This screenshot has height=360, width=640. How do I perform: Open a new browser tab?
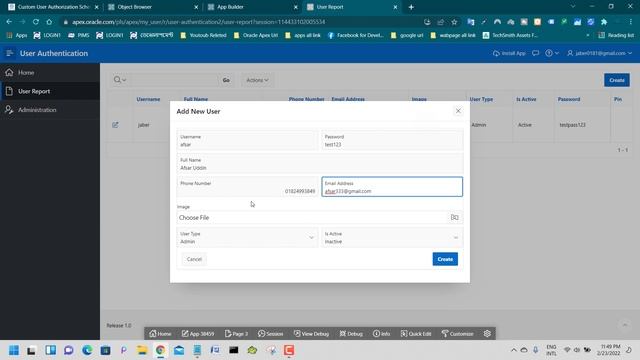tap(411, 7)
